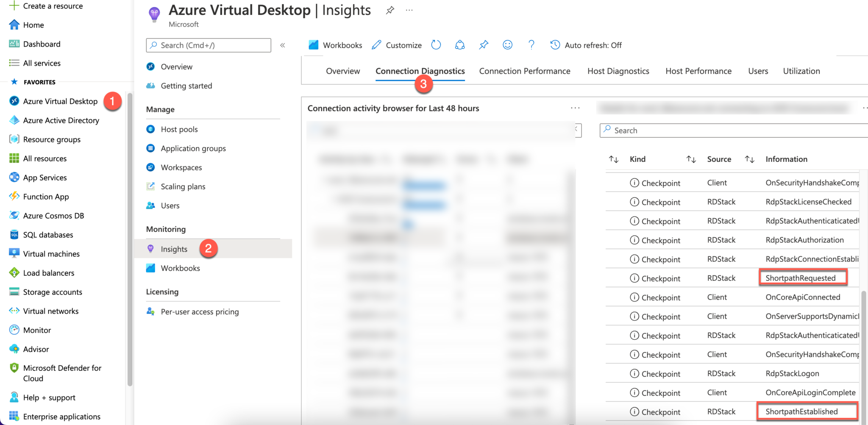This screenshot has height=425, width=868.
Task: Click the toolbar pin icon next to the smiley
Action: (484, 45)
